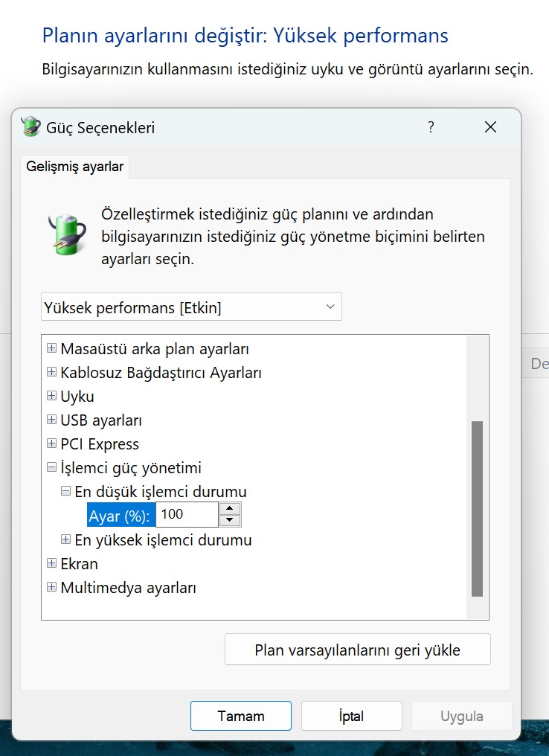Expand Masaüstü arka plan ayarları node
The image size is (549, 756).
(x=51, y=348)
